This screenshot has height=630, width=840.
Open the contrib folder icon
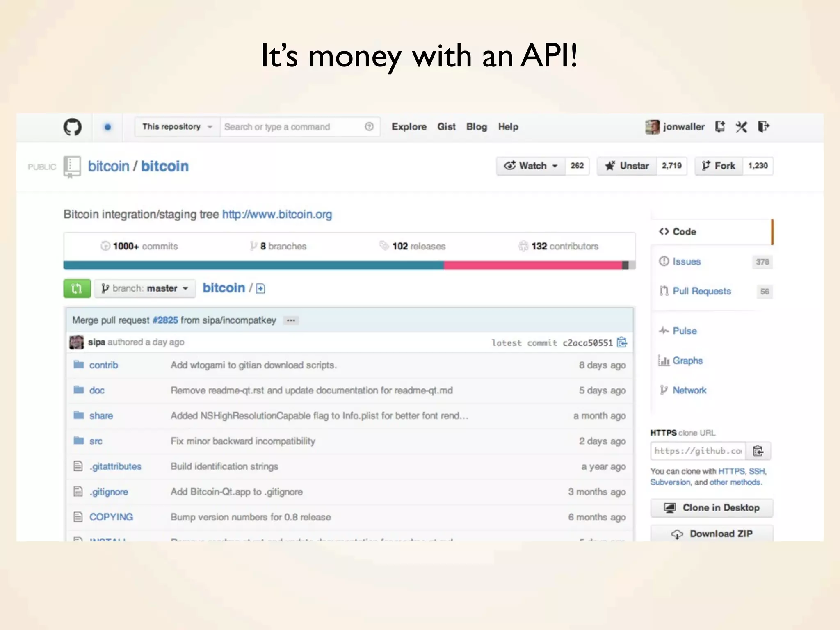78,365
